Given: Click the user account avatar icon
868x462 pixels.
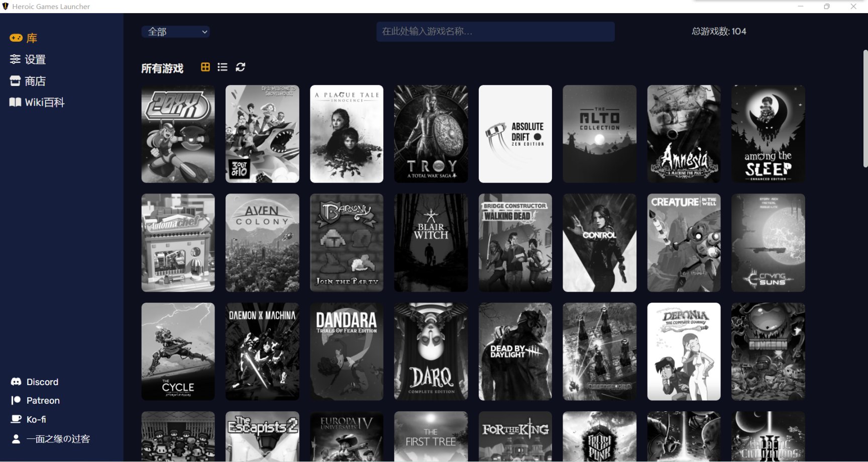Looking at the screenshot, I should click(16, 439).
